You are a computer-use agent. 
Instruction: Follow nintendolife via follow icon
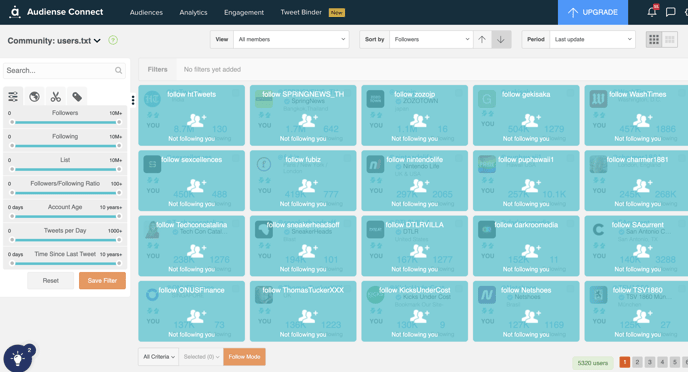419,185
